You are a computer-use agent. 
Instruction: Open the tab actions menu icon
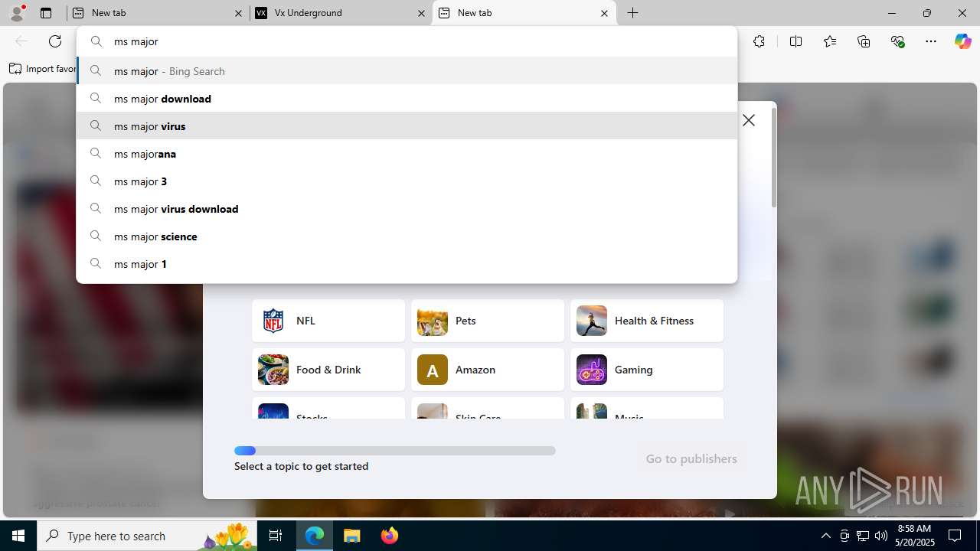click(x=46, y=13)
